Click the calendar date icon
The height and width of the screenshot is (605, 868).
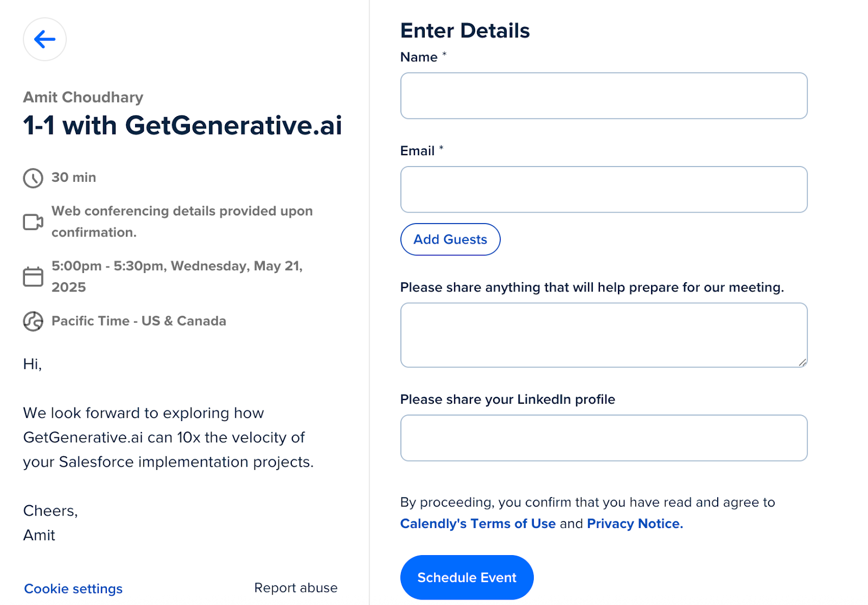(33, 277)
